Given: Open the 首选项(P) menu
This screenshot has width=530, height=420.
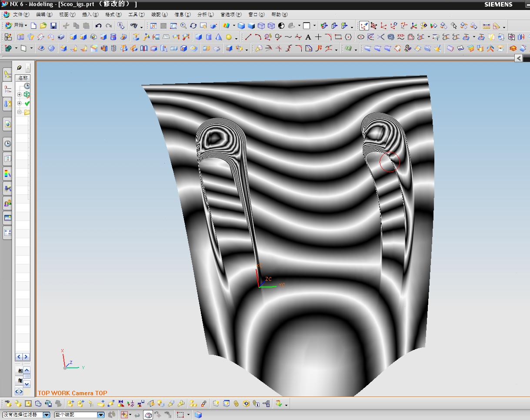Looking at the screenshot, I should pyautogui.click(x=231, y=15).
